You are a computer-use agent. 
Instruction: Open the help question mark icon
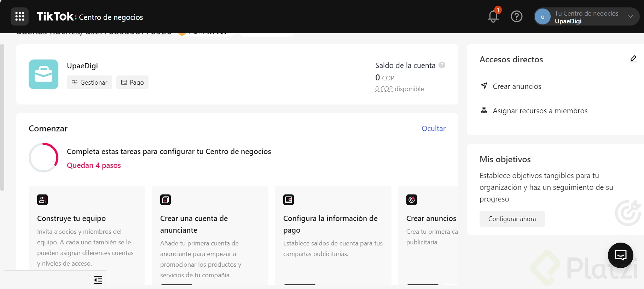tap(517, 16)
